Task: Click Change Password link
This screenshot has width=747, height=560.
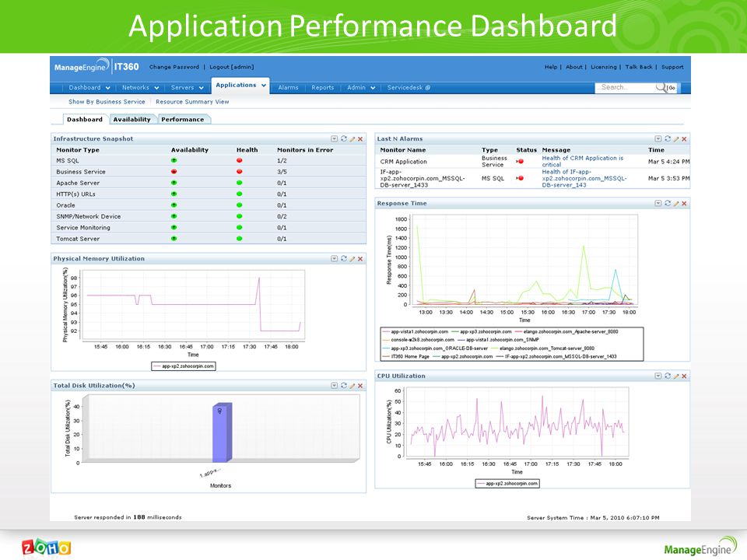Action: click(174, 67)
